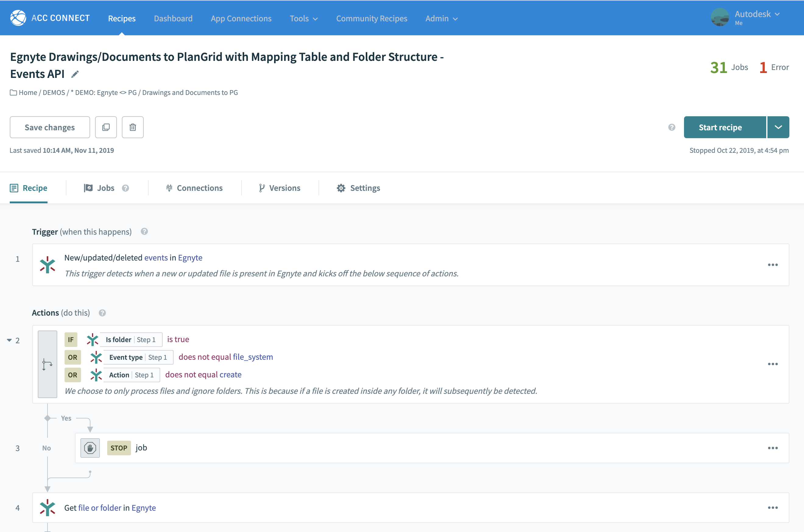Click the Save changes button

click(50, 127)
